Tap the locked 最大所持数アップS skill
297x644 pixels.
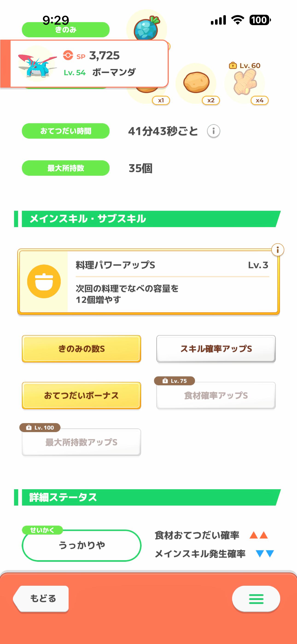[82, 442]
